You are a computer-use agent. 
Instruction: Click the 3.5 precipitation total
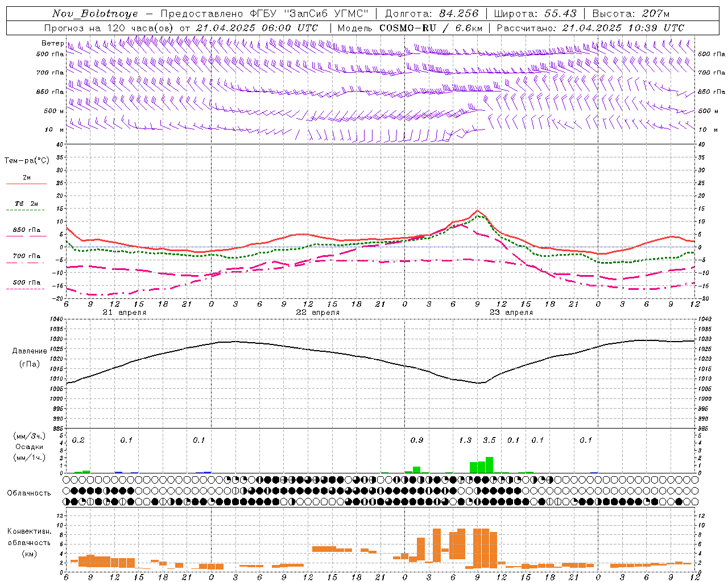[x=489, y=440]
